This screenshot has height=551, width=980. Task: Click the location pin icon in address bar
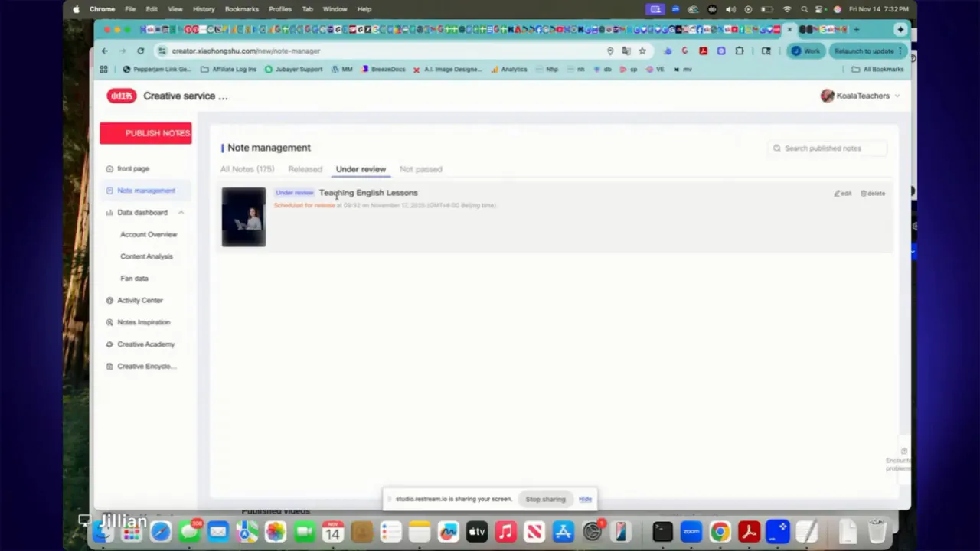pyautogui.click(x=610, y=51)
